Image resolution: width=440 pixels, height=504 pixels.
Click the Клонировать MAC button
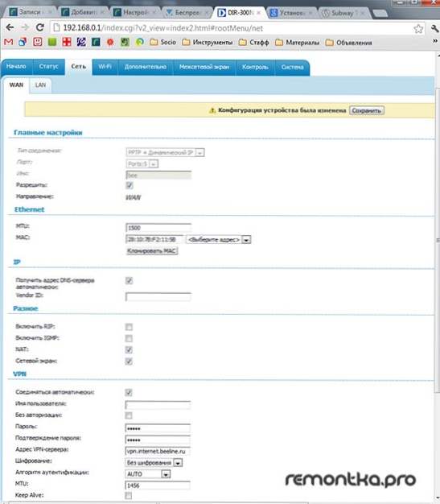click(x=151, y=250)
